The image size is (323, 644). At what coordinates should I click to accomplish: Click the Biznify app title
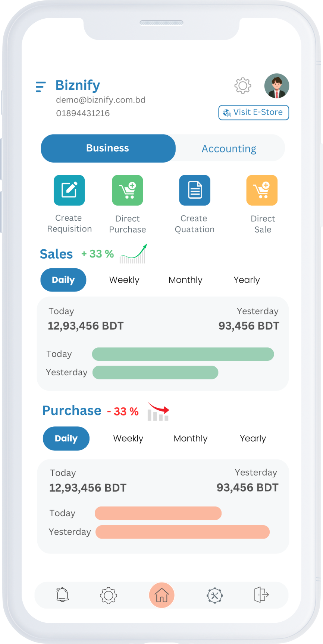pos(78,85)
